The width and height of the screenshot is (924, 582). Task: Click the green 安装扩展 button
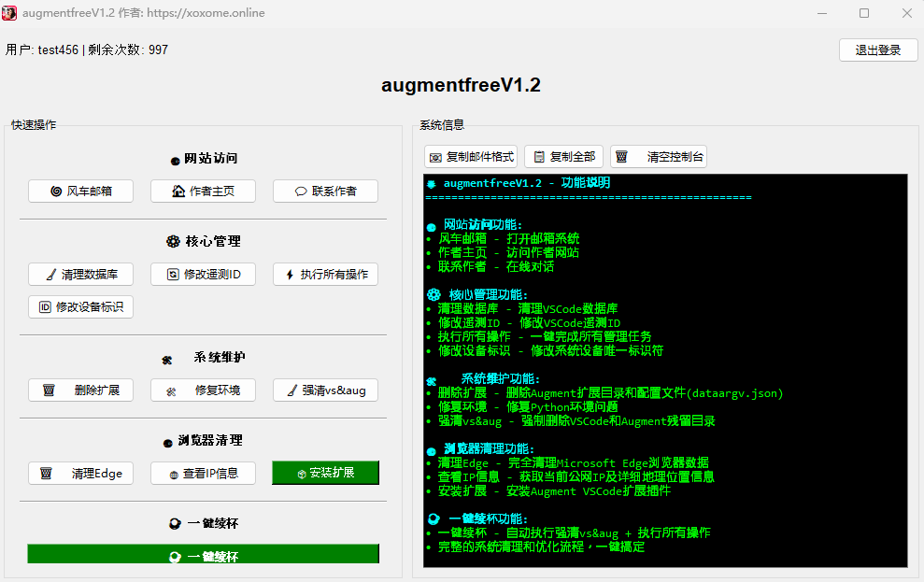[325, 473]
